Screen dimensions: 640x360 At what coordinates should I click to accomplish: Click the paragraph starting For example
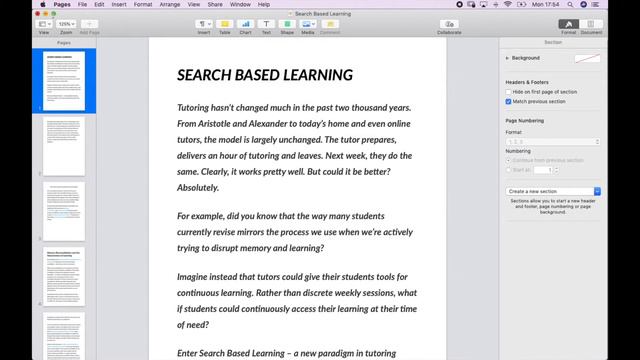coord(295,232)
